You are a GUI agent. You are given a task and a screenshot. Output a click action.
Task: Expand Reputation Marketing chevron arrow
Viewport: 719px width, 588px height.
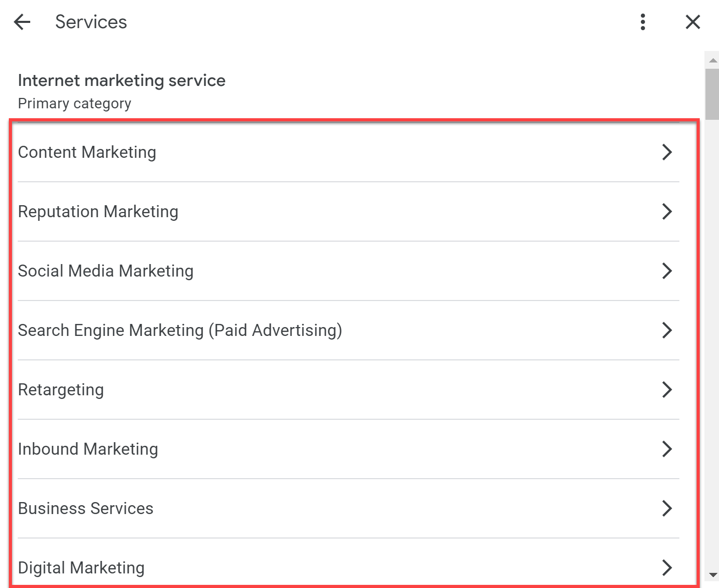click(x=667, y=211)
